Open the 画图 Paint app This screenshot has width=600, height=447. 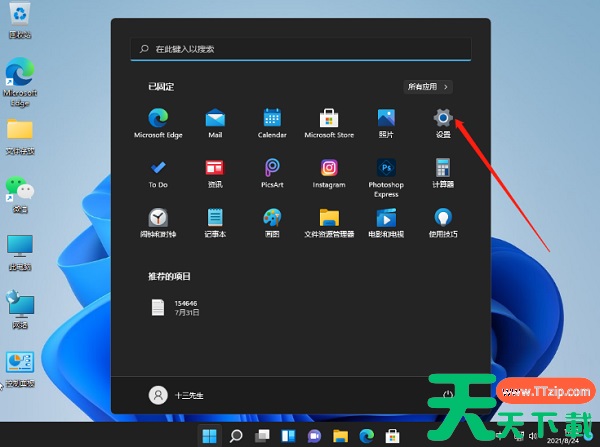pos(272,223)
